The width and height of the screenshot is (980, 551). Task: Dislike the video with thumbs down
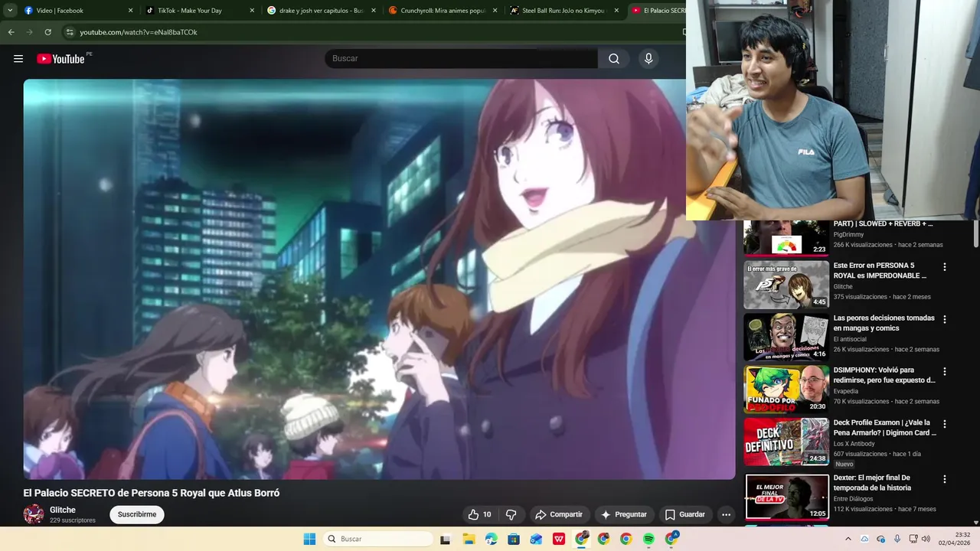coord(511,514)
